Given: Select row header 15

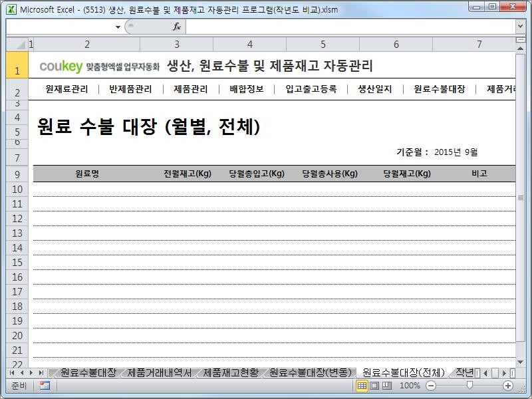Looking at the screenshot, I should pyautogui.click(x=17, y=262).
